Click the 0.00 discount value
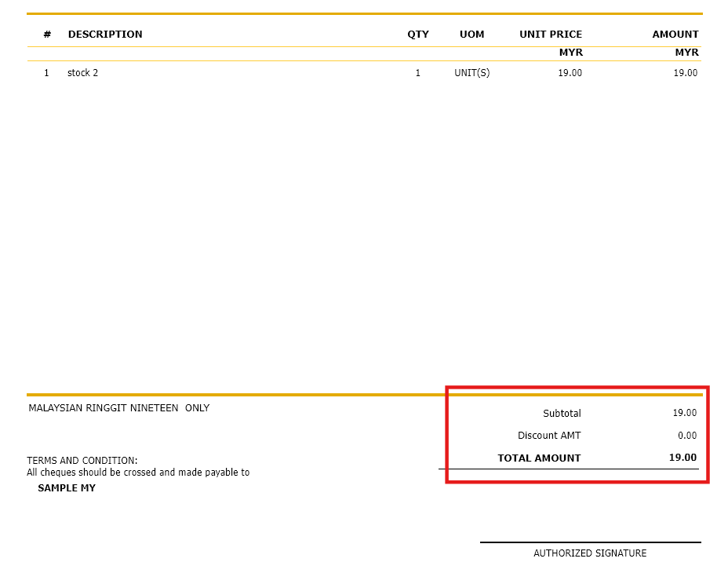Image resolution: width=728 pixels, height=584 pixels. [x=687, y=436]
